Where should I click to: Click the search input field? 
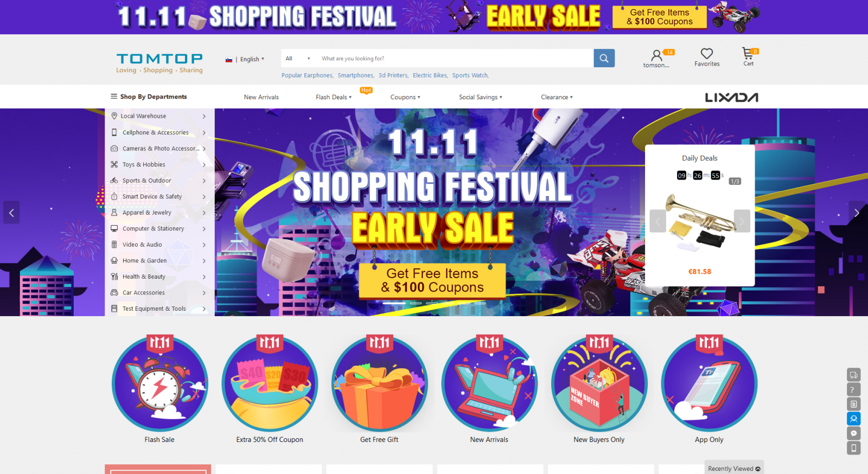pos(456,59)
